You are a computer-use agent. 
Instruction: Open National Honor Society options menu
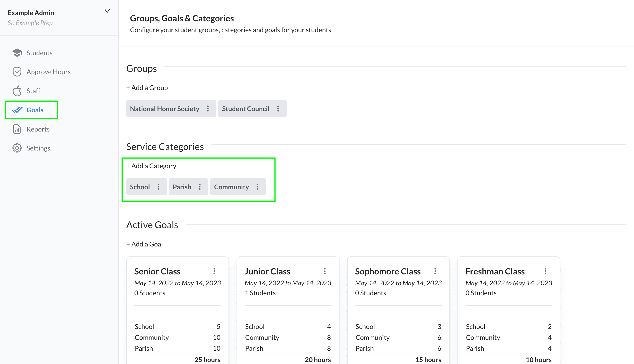208,109
